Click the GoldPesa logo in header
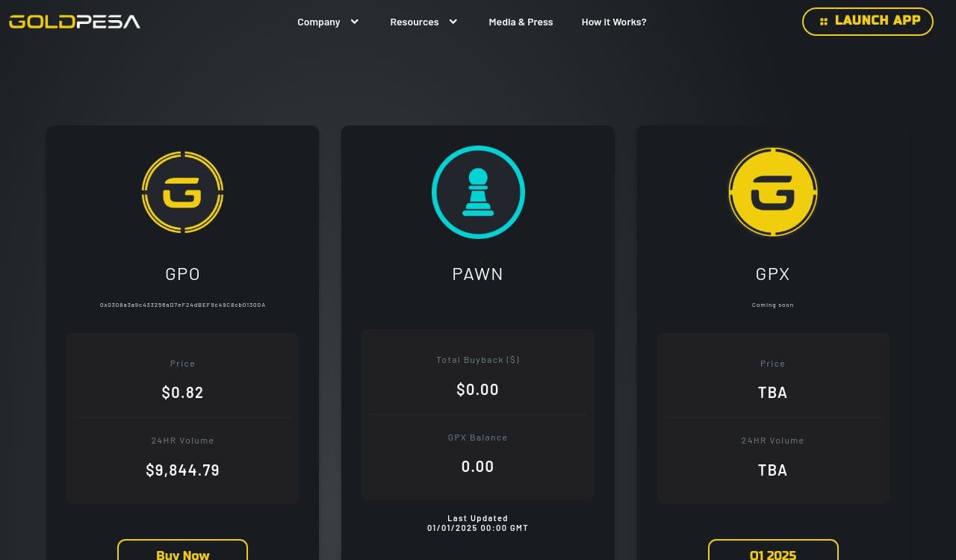Image resolution: width=956 pixels, height=560 pixels. pos(75,22)
